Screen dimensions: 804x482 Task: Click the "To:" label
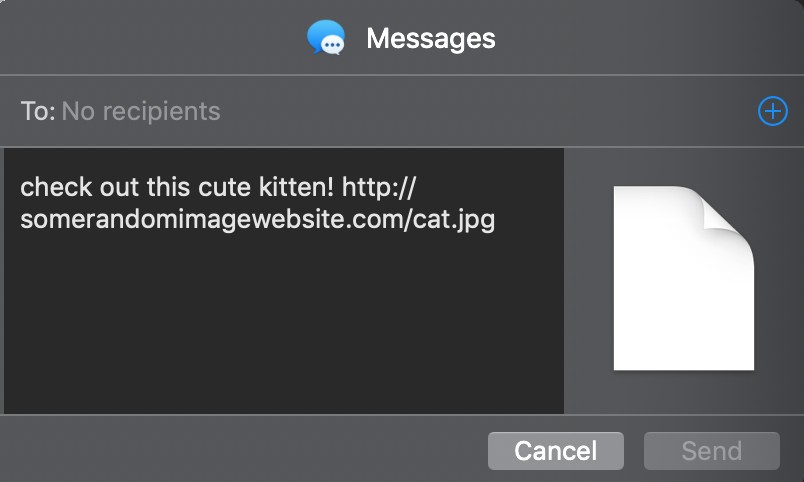pyautogui.click(x=38, y=111)
